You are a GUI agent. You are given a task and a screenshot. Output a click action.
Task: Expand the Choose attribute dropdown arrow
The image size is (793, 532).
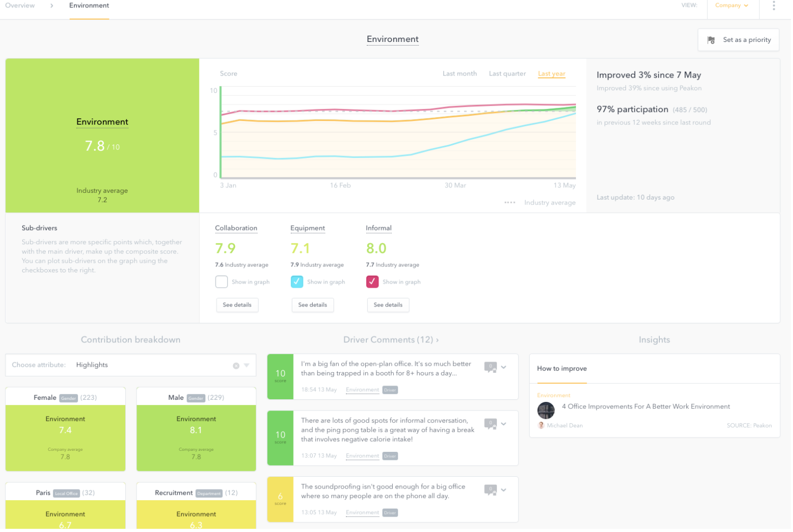[247, 366]
